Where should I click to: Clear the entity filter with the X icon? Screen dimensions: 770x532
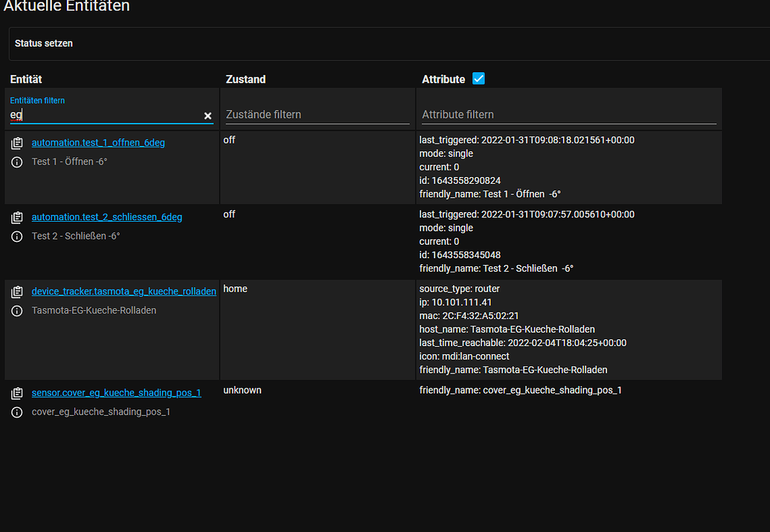pos(208,115)
